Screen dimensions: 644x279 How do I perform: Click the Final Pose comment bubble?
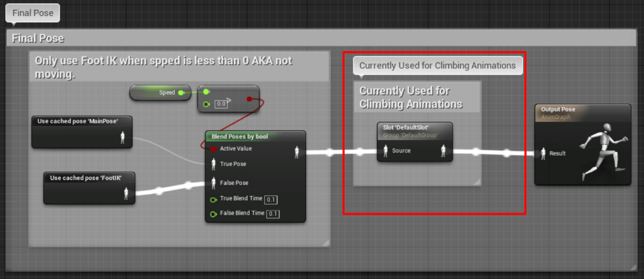tap(33, 13)
